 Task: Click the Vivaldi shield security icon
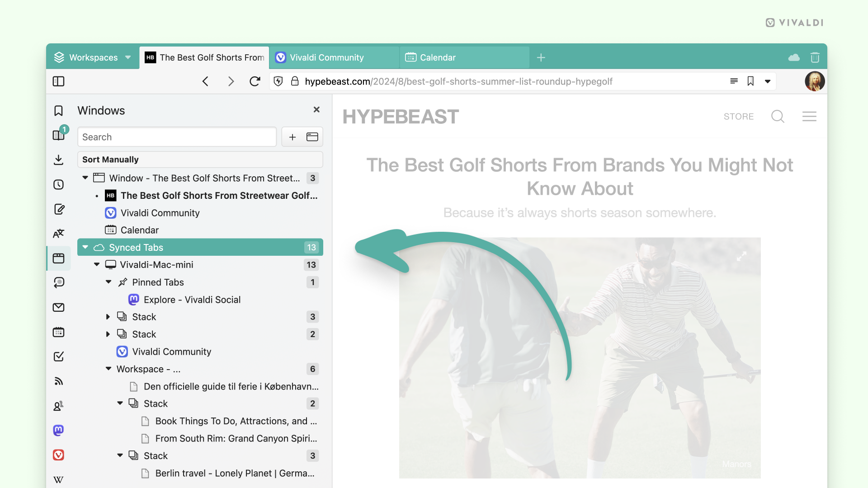pyautogui.click(x=279, y=81)
